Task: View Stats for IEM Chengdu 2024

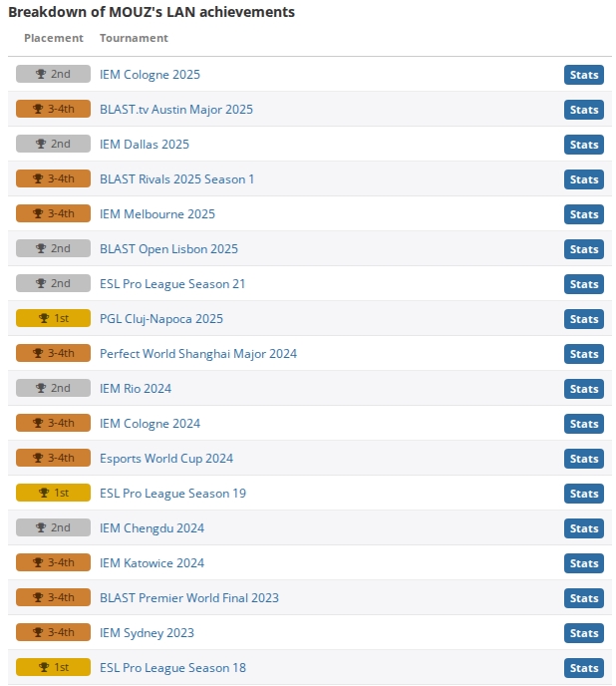Action: coord(584,528)
